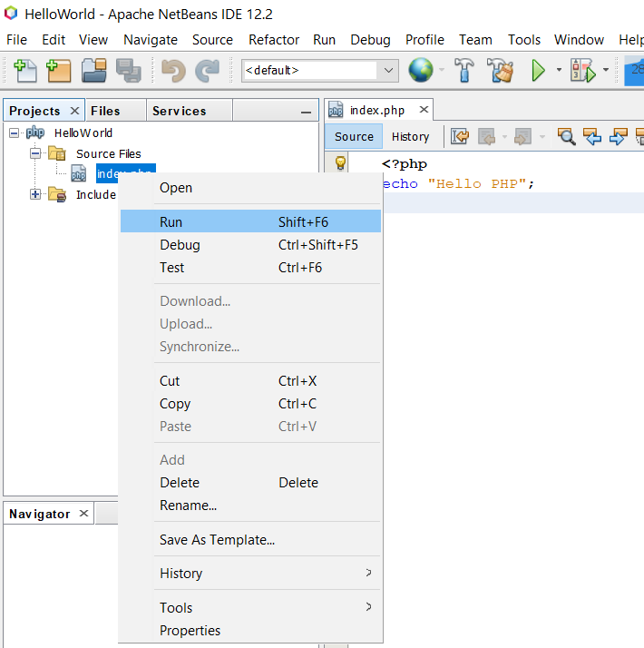
Task: Open the Team menu
Action: click(475, 40)
